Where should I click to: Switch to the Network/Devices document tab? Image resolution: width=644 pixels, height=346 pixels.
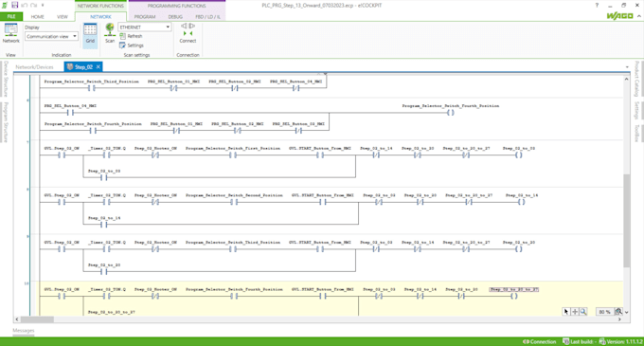34,67
